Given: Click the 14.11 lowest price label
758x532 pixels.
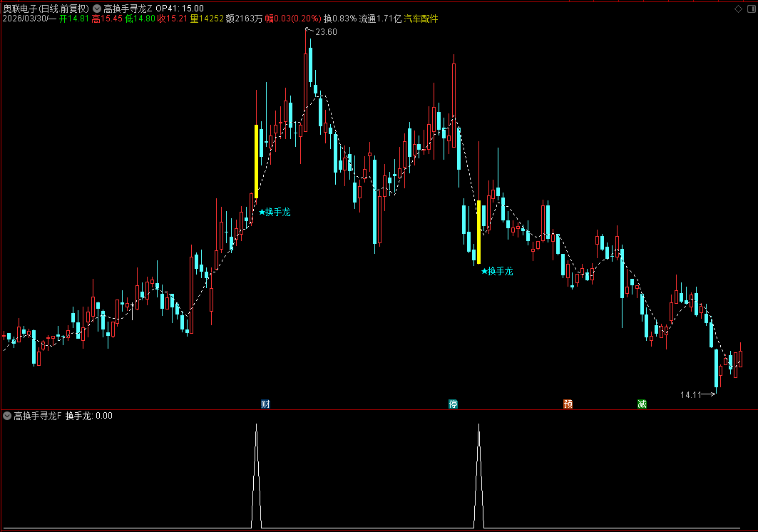Looking at the screenshot, I should pos(691,395).
